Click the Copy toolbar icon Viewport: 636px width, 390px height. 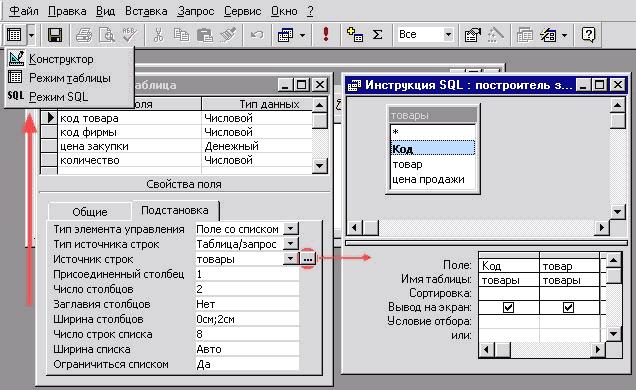(181, 35)
